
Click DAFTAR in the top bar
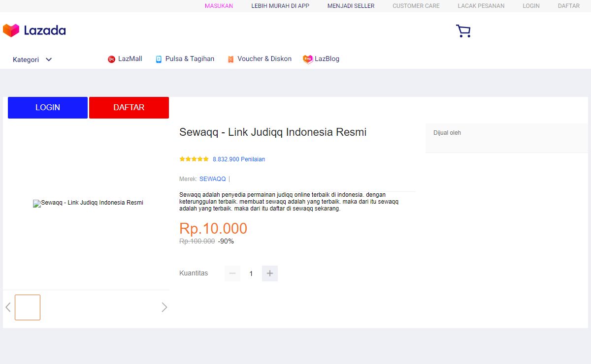569,6
